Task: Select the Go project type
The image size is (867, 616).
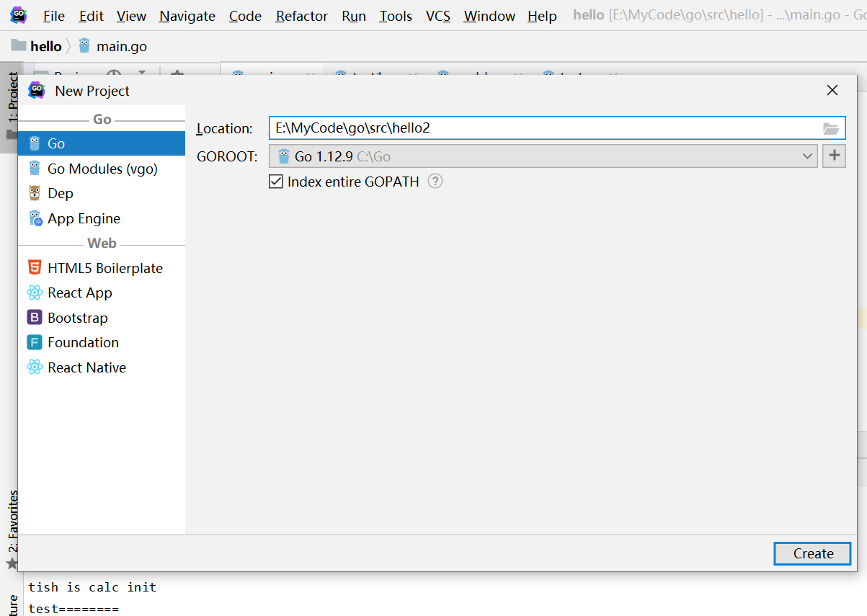Action: (x=102, y=143)
